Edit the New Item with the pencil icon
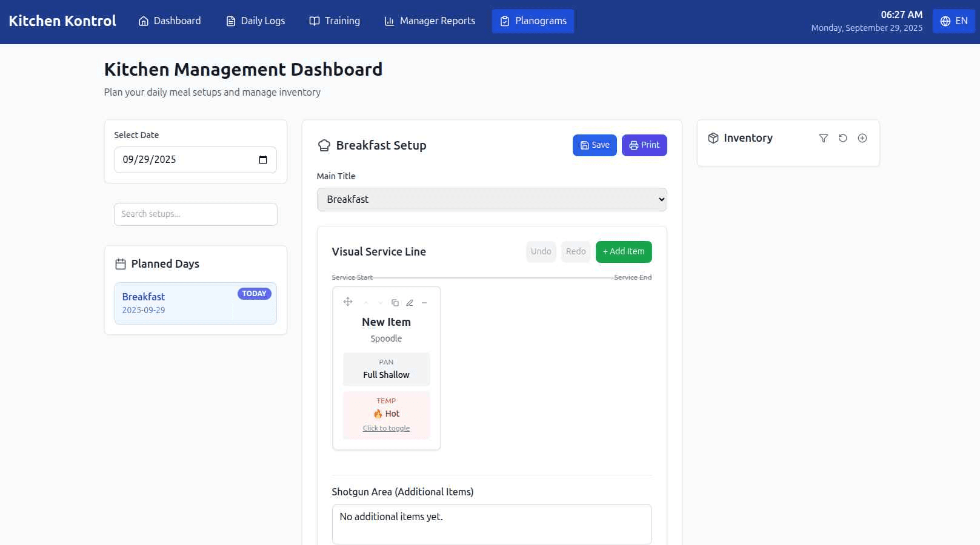Viewport: 980px width, 545px height. [410, 302]
